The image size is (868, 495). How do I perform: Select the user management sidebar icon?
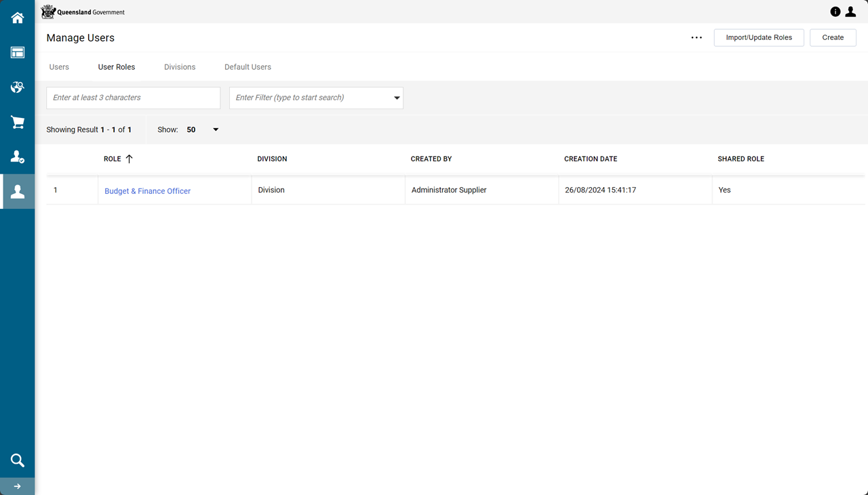(x=18, y=192)
